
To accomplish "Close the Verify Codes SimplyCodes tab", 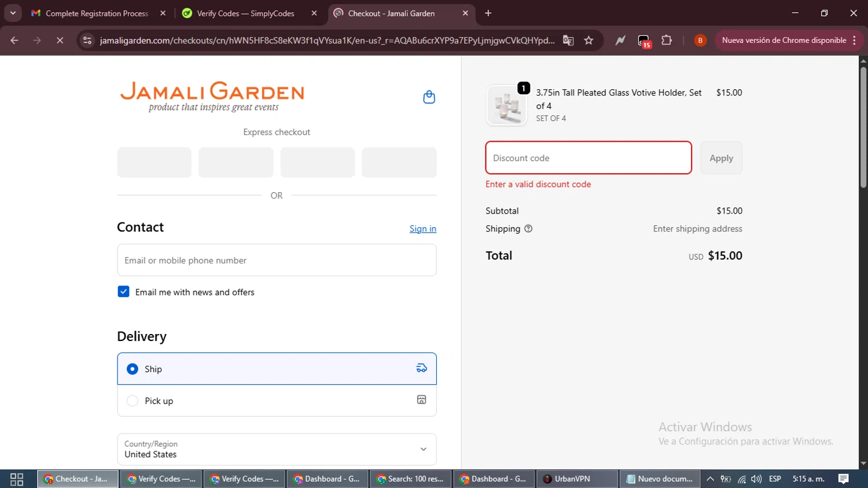I will point(314,13).
